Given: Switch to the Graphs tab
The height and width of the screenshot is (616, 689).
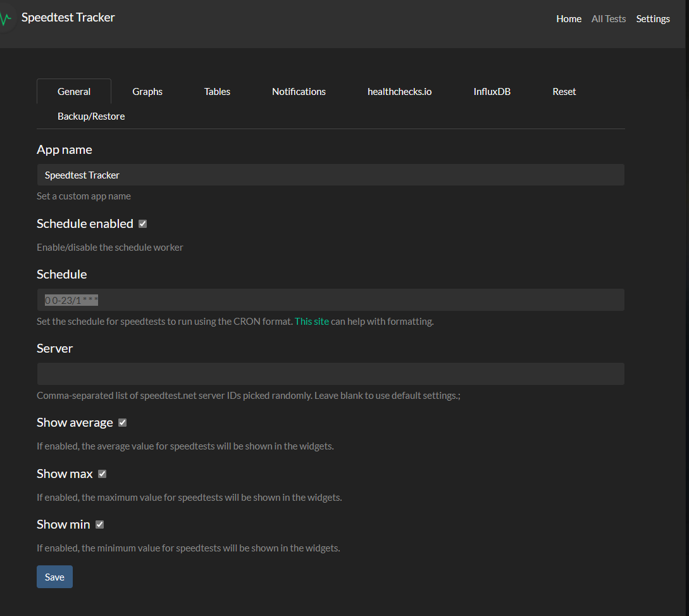Looking at the screenshot, I should pyautogui.click(x=147, y=91).
